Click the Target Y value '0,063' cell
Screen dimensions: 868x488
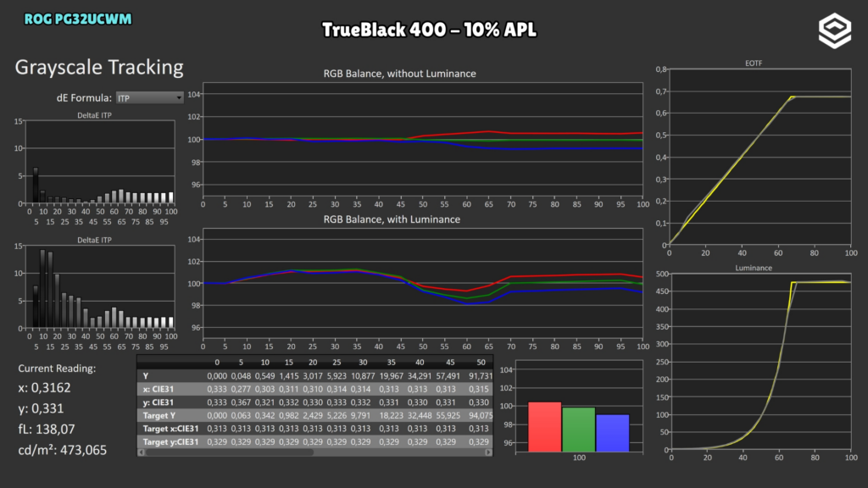pos(241,415)
